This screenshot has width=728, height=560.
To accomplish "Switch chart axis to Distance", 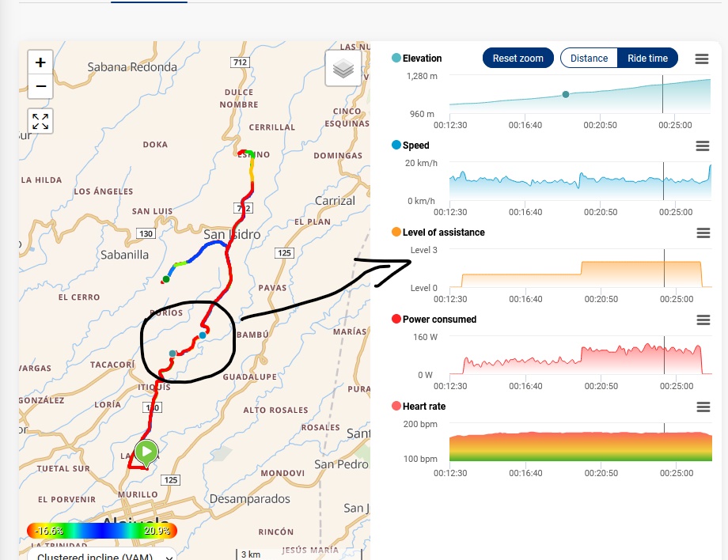I will 589,59.
